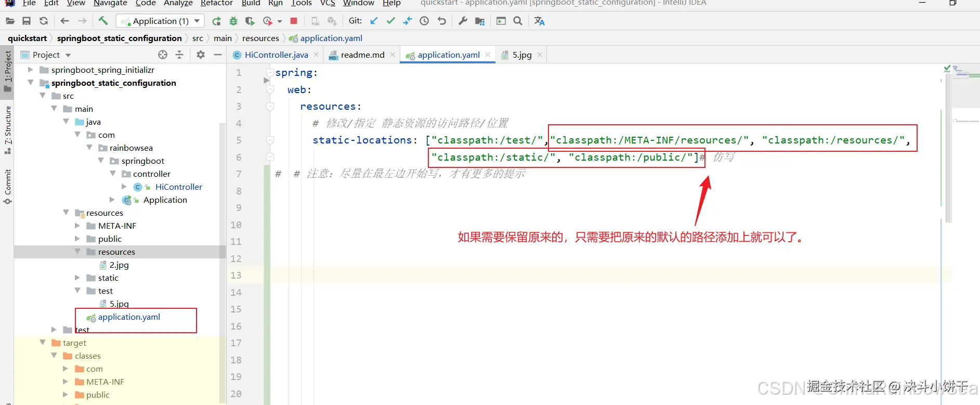
Task: Stop the running application
Action: click(x=294, y=21)
